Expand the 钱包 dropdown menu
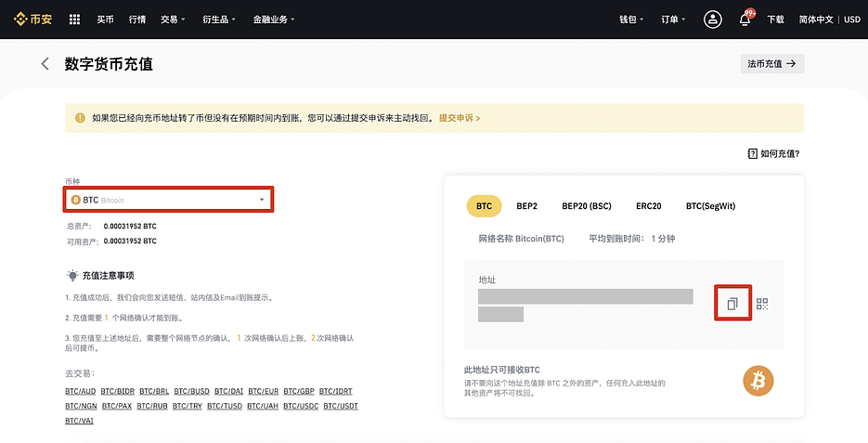Viewport: 868px width, 443px height. 631,20
